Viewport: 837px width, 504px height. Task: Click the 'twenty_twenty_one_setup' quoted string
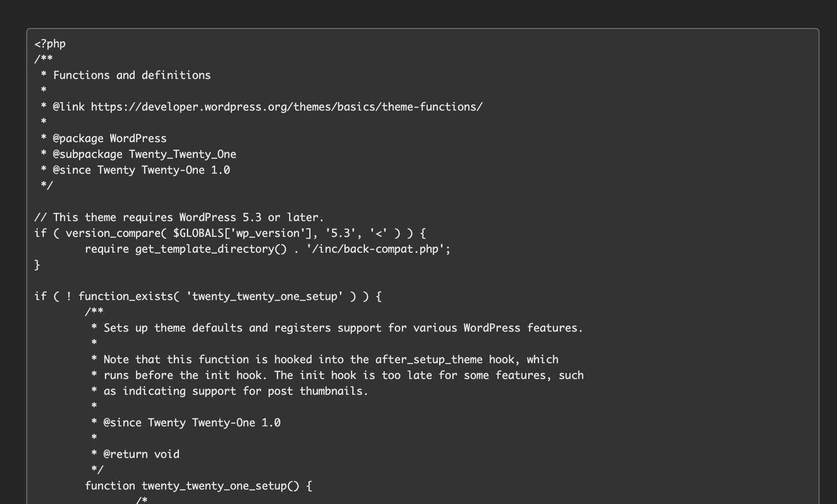click(265, 297)
